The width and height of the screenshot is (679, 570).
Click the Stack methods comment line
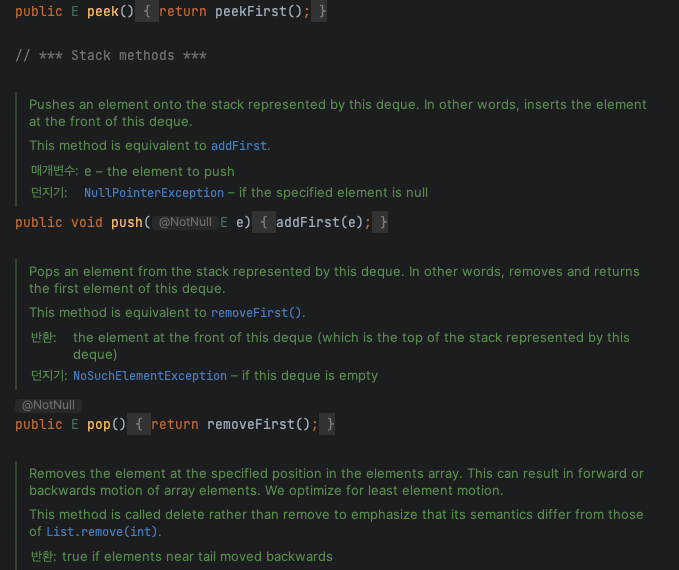(111, 55)
